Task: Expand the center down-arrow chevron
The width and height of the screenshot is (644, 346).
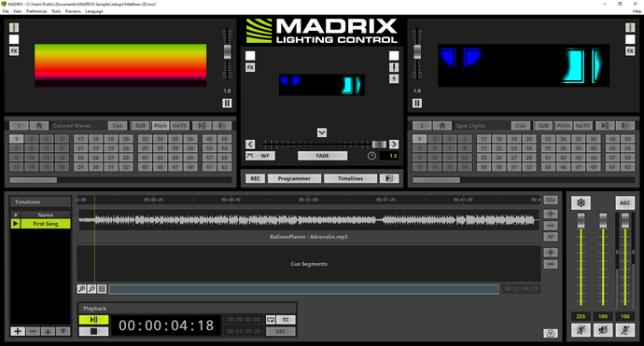Action: tap(322, 132)
